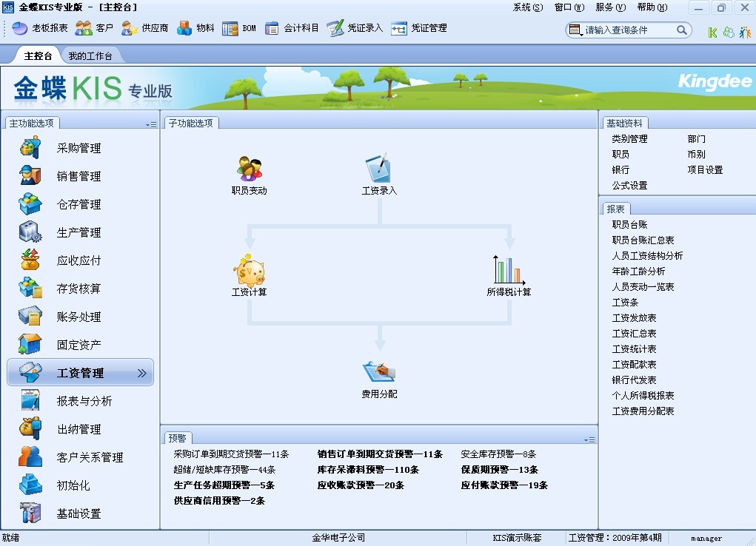756x546 pixels.
Task: Open the 窗口(W) menu
Action: [569, 7]
